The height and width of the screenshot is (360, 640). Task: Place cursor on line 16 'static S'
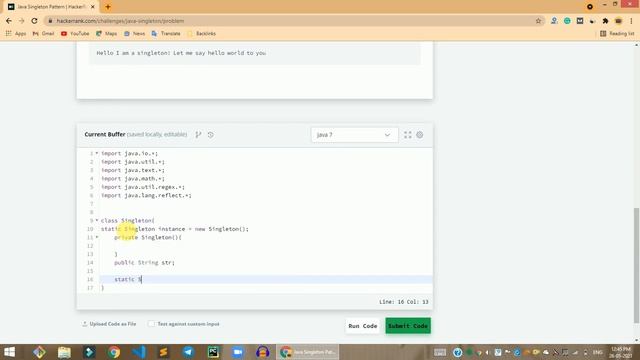pos(128,279)
